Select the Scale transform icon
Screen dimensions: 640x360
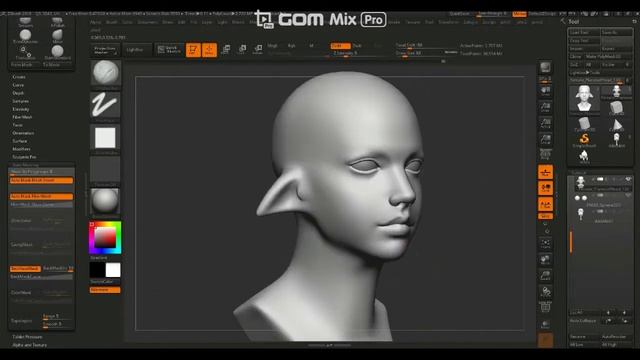click(242, 50)
